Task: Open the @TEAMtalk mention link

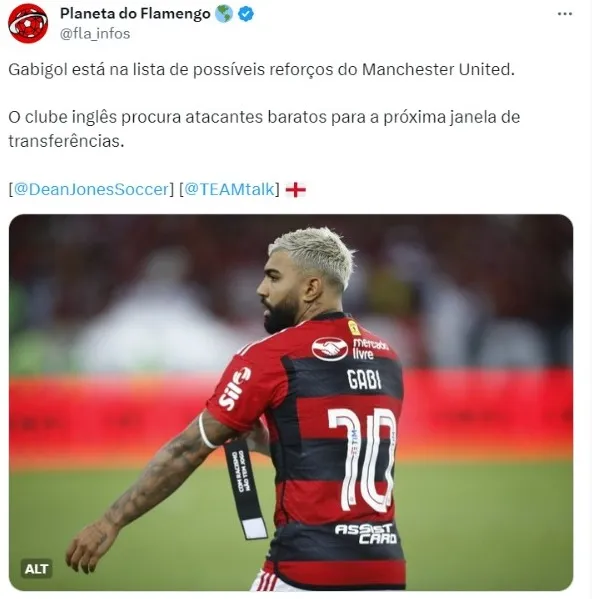Action: (230, 189)
